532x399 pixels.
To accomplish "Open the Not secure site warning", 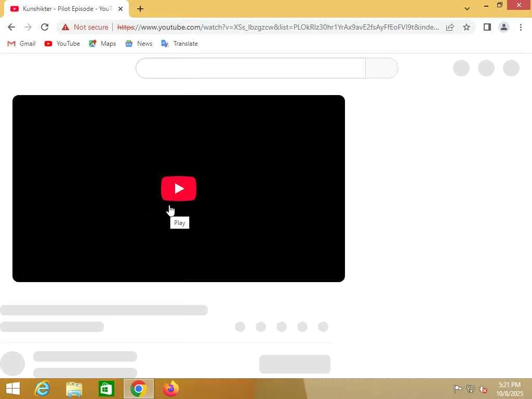I will 85,27.
